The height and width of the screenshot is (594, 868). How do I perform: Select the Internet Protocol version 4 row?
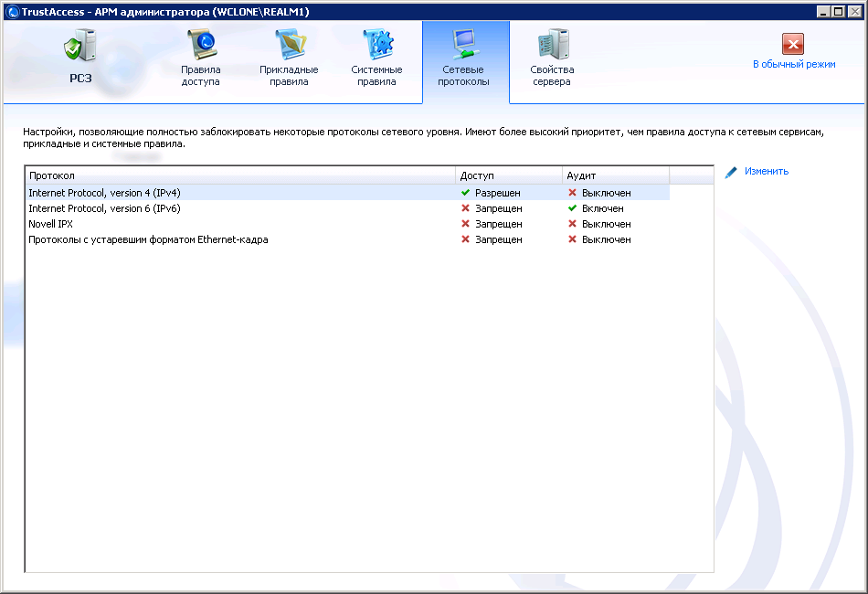pos(104,193)
